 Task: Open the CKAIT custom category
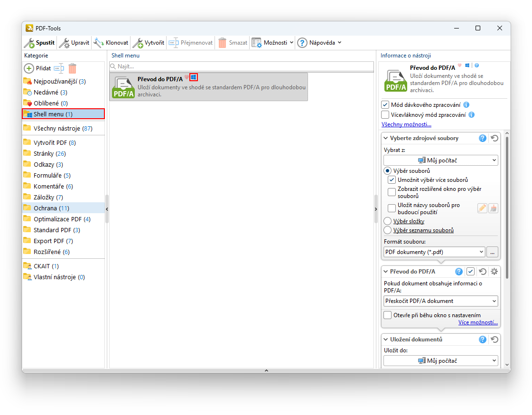click(64, 266)
